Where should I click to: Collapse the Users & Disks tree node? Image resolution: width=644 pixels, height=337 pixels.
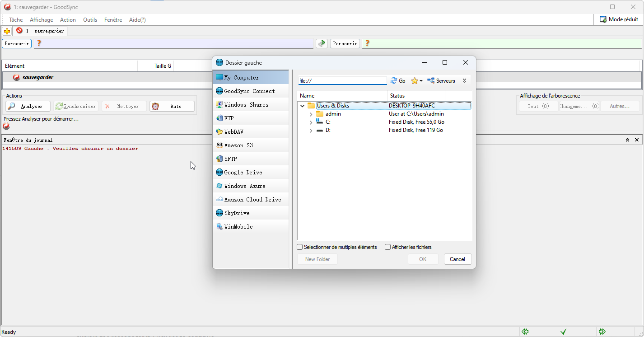coord(303,106)
